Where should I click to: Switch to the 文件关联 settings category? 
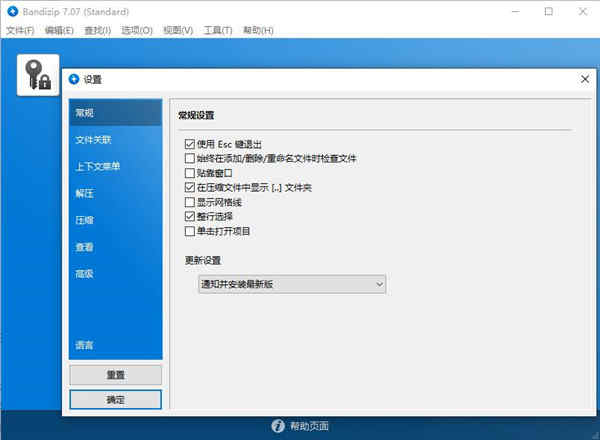116,140
